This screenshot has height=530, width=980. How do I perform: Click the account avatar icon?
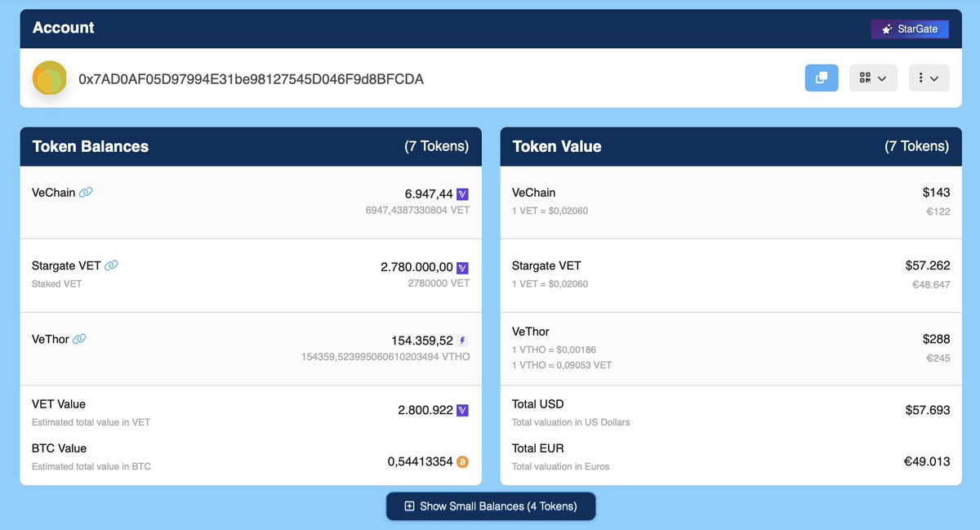(49, 78)
